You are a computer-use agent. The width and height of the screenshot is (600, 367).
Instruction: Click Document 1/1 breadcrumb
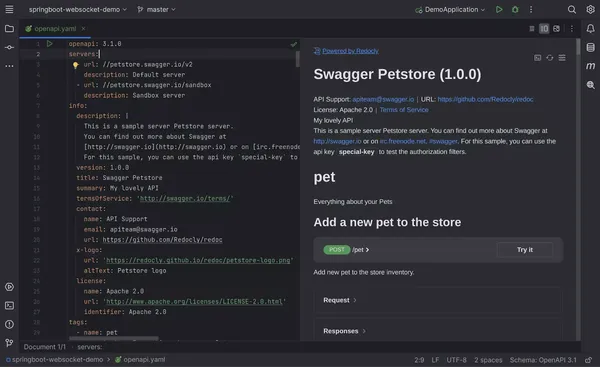coord(44,347)
